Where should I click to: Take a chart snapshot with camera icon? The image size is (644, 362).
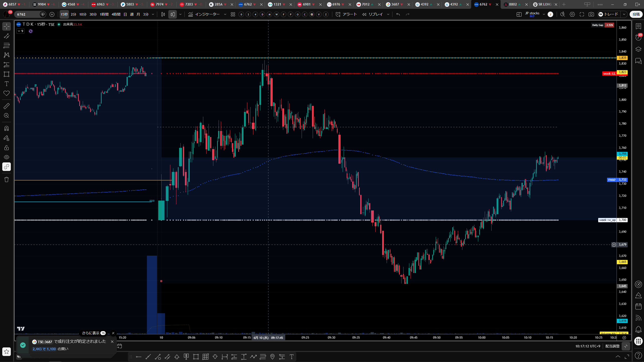tap(591, 14)
